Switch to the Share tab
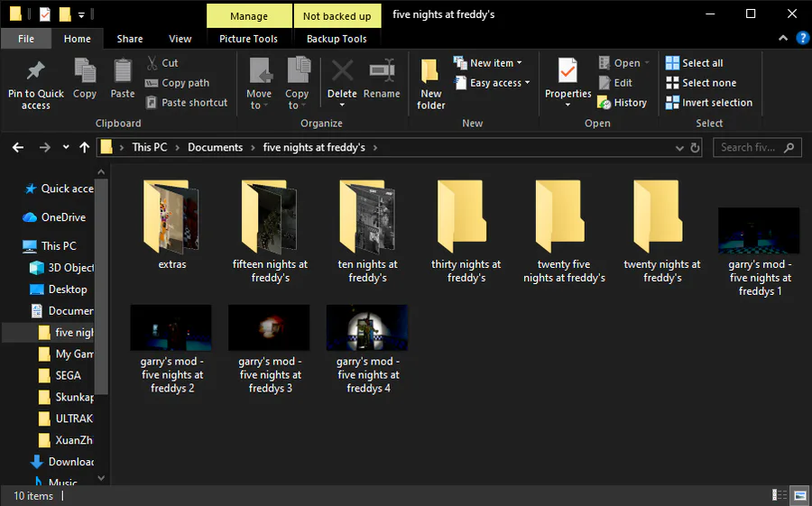This screenshot has height=506, width=812. coord(129,39)
